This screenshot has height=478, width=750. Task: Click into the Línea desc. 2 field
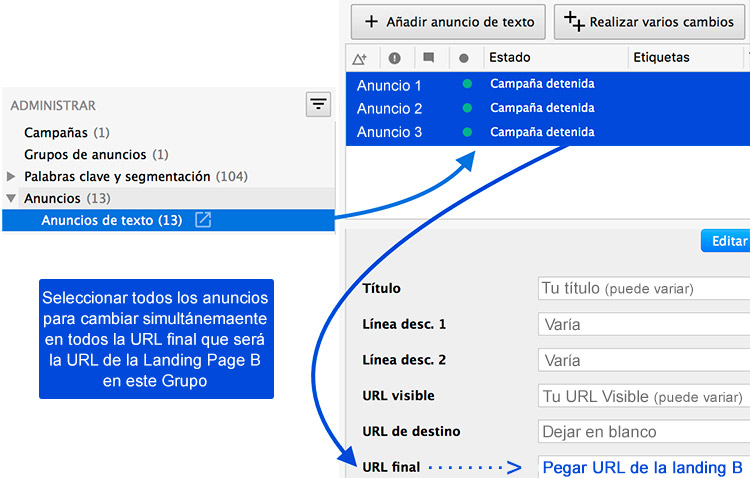(644, 360)
